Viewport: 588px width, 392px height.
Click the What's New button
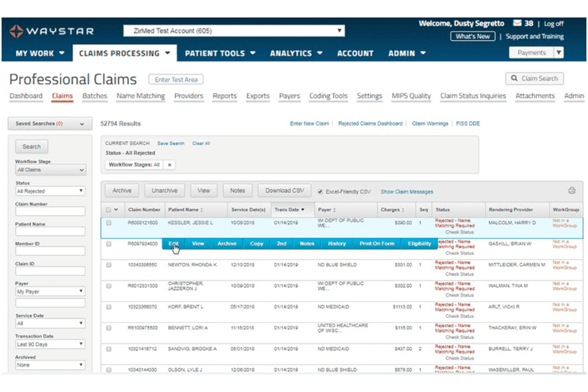(473, 37)
